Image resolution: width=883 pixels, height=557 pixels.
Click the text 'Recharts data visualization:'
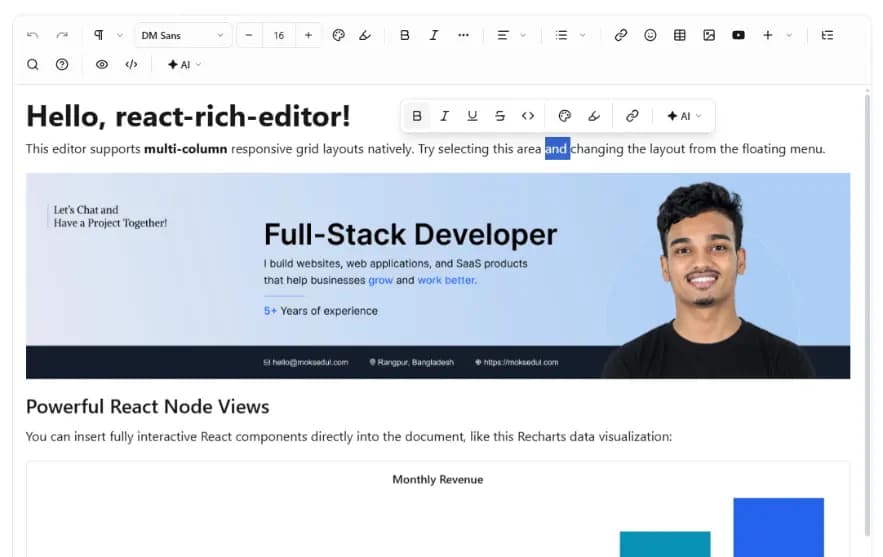pos(594,436)
